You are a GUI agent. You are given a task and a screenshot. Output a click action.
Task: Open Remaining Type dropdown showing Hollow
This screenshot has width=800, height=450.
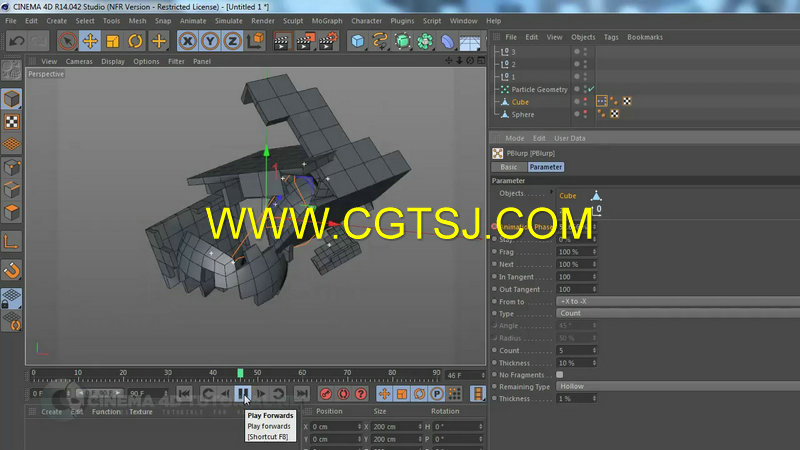click(x=678, y=386)
